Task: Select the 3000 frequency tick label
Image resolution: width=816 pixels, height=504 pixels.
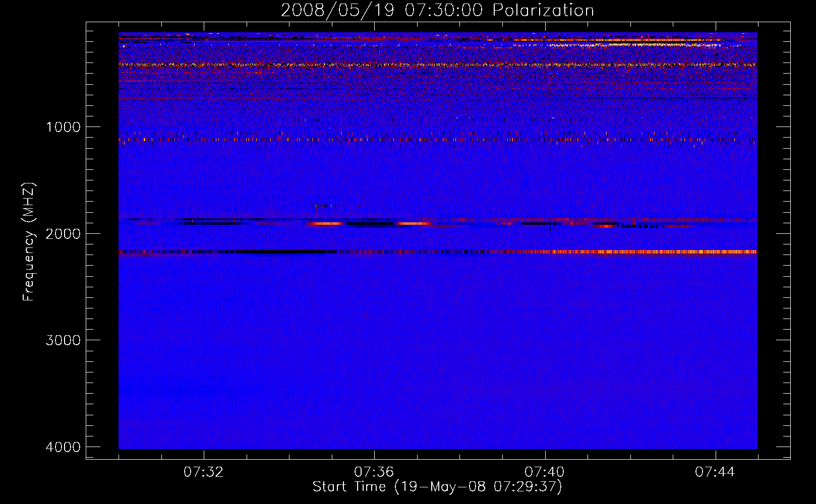Action: 63,340
